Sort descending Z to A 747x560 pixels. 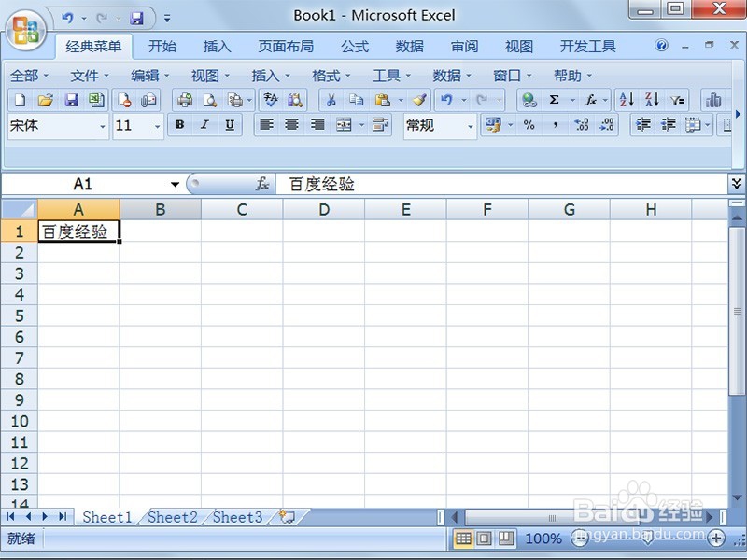pos(652,100)
